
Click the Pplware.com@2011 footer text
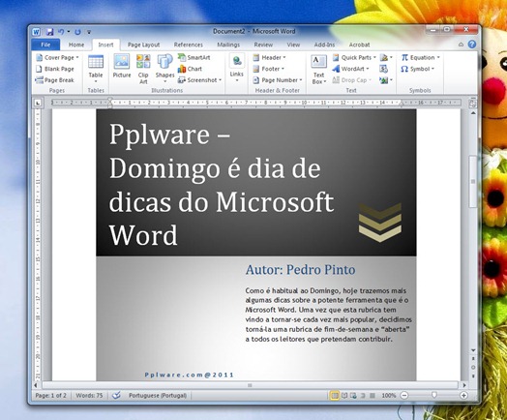click(x=189, y=375)
